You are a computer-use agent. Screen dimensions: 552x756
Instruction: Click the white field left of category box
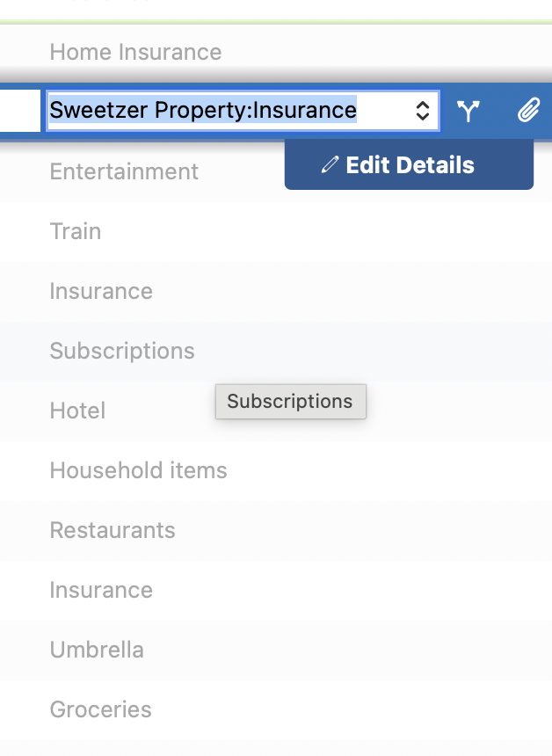coord(19,111)
